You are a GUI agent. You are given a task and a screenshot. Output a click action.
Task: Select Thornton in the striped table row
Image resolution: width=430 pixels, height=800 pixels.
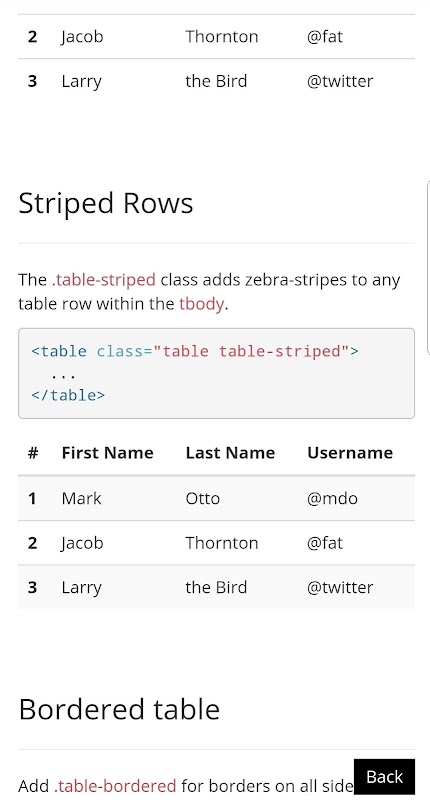click(221, 542)
